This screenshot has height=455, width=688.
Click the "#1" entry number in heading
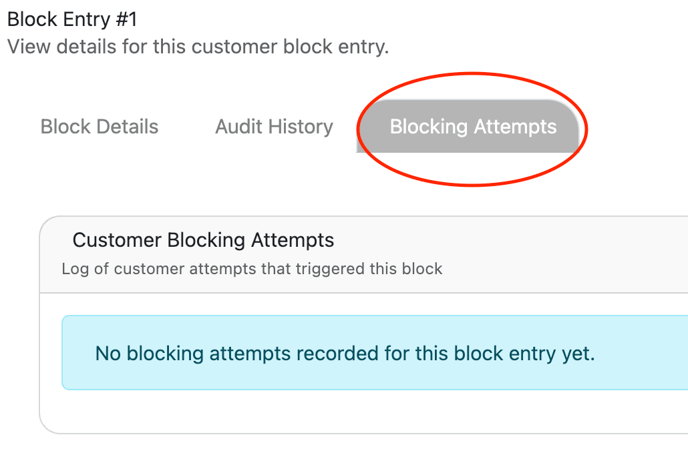[124, 18]
